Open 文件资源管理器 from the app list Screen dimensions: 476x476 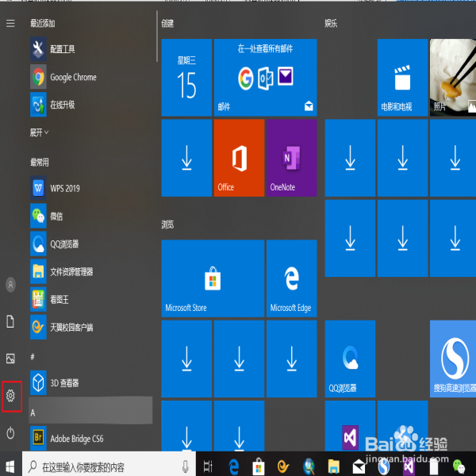pos(91,271)
